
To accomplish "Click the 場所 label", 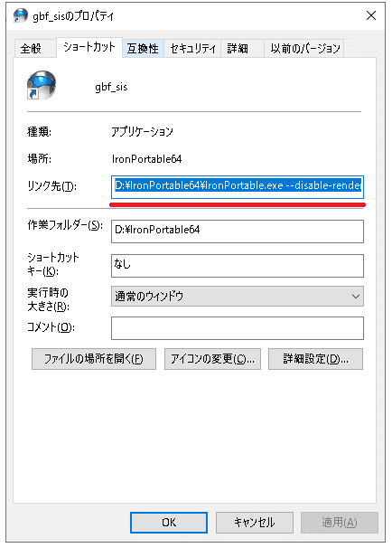I will click(x=40, y=159).
